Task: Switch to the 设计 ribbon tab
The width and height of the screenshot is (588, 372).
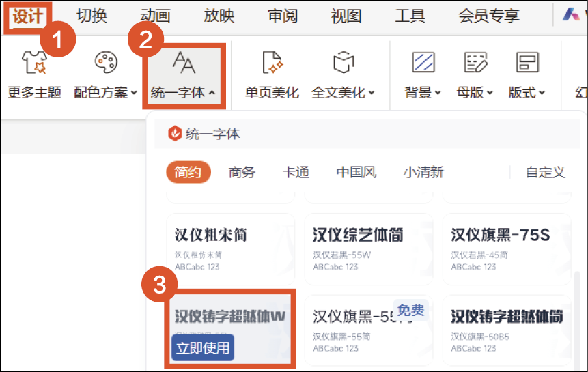Action: 29,16
